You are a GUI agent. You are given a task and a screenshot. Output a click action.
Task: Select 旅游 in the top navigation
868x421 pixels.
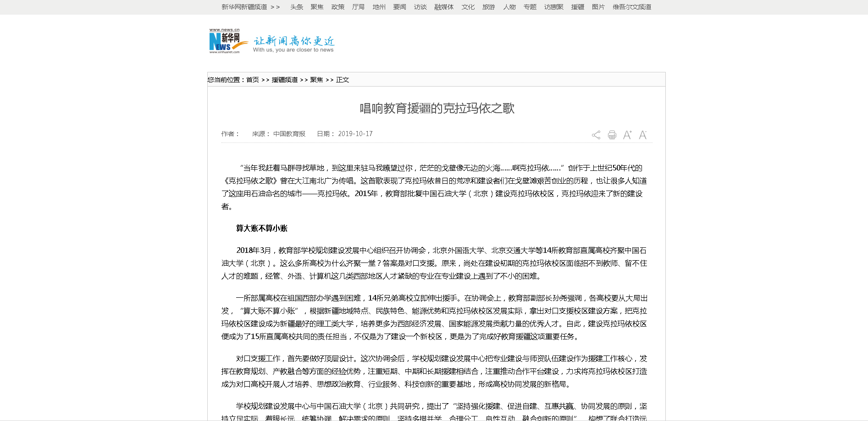(489, 7)
